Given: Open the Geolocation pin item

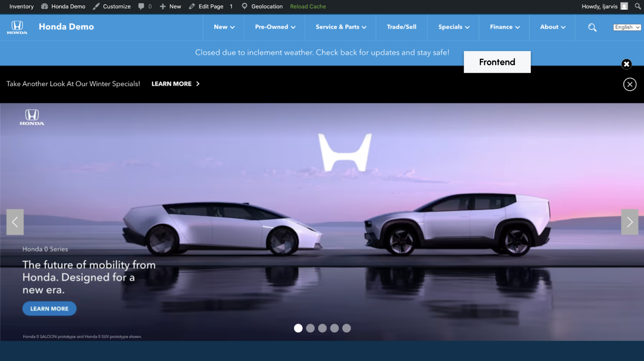Looking at the screenshot, I should pos(262,6).
